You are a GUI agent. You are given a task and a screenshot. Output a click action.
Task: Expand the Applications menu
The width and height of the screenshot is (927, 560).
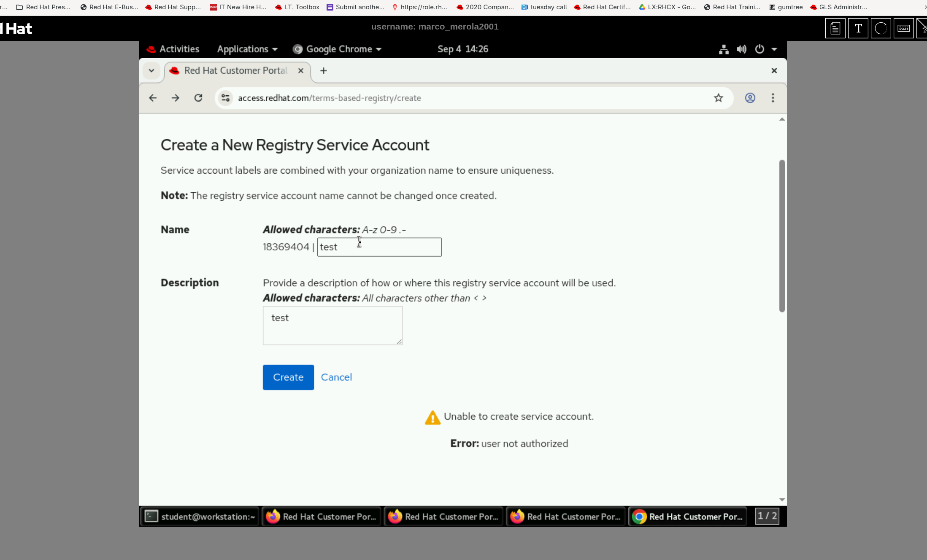pyautogui.click(x=247, y=49)
